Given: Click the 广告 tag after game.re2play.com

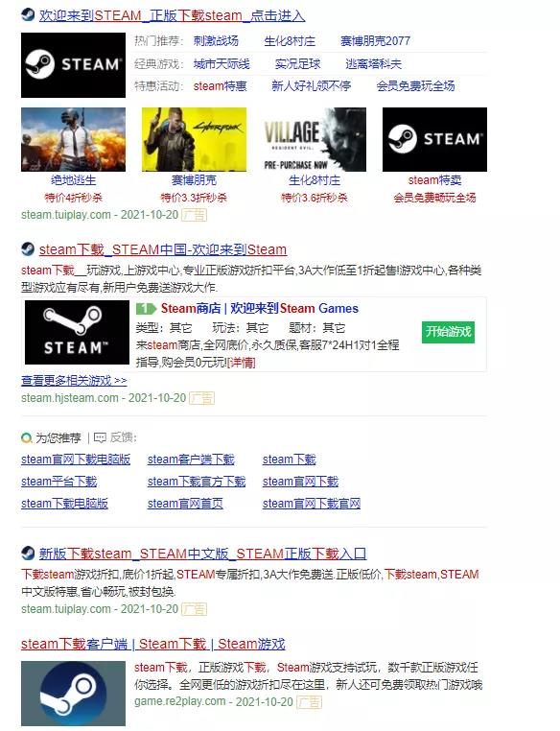Looking at the screenshot, I should coord(309,702).
